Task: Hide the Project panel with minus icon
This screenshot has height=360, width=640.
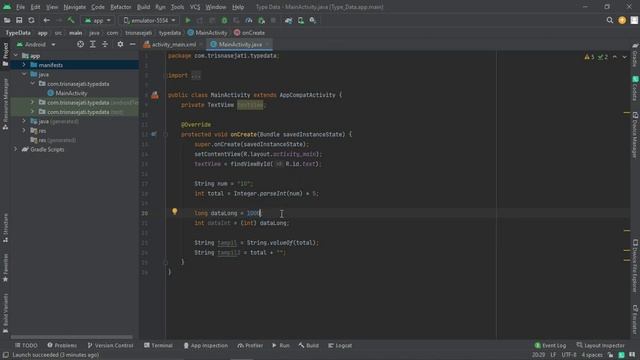Action: pyautogui.click(x=132, y=44)
